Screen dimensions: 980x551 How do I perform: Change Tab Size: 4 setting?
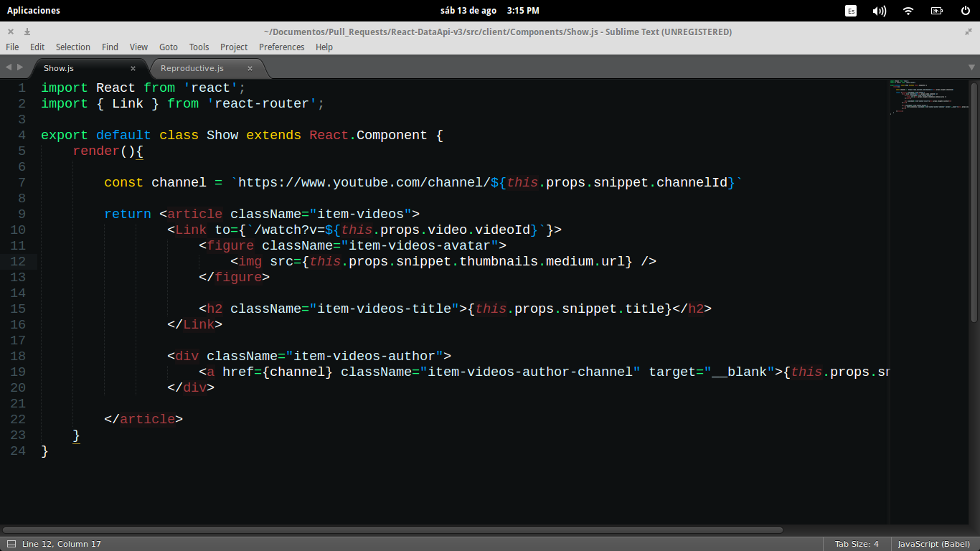(x=857, y=544)
